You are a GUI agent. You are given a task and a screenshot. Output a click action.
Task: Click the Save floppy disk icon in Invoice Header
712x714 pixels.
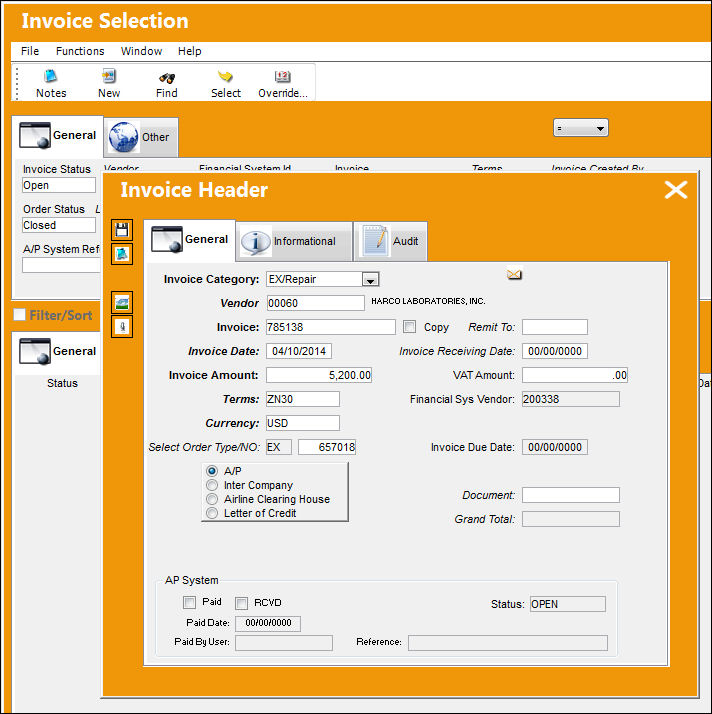tap(122, 230)
